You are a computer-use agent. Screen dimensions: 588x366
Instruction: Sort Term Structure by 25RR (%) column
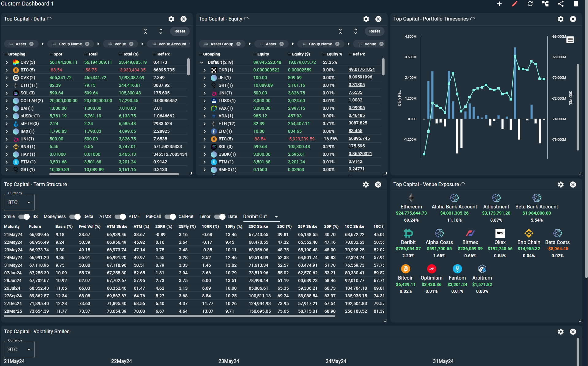tap(164, 226)
